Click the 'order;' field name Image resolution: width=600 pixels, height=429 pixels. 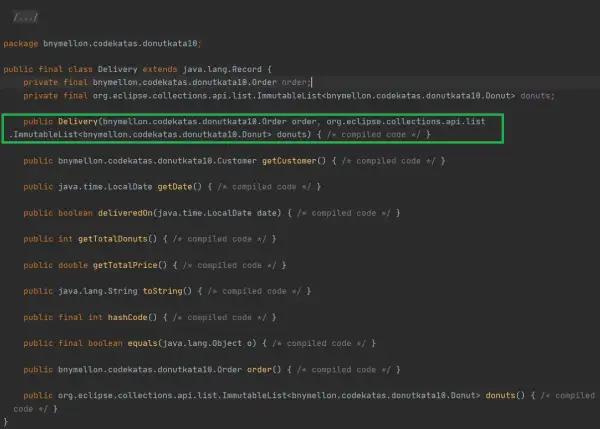coord(295,82)
